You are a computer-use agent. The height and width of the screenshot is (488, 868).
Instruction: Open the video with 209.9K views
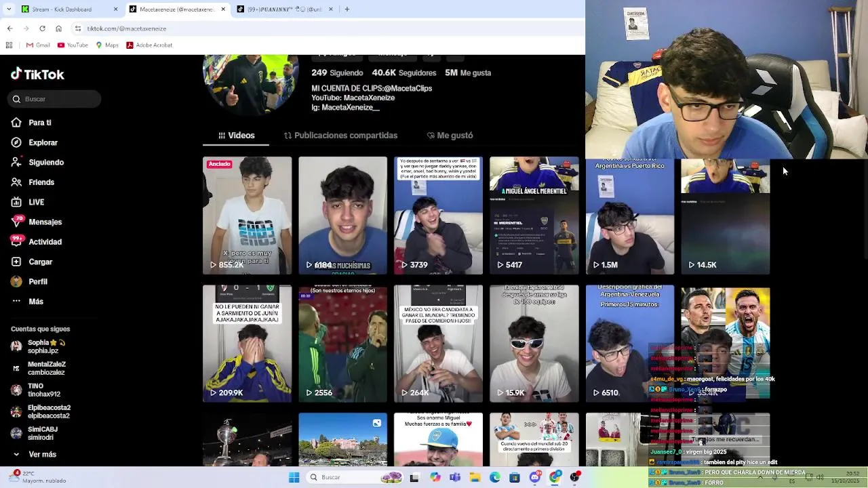pyautogui.click(x=247, y=344)
